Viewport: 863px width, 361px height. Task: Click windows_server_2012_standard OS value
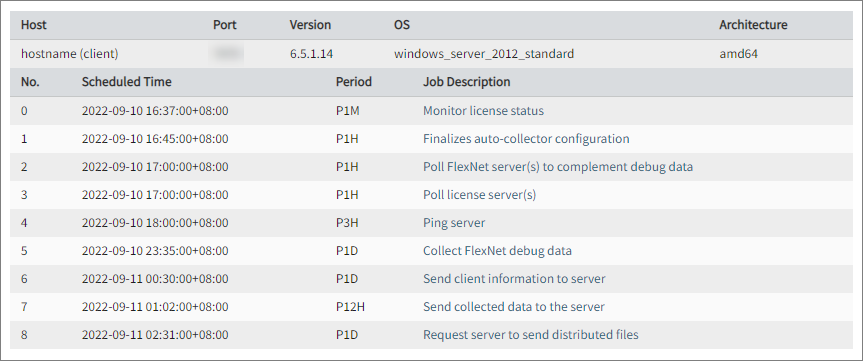coord(484,54)
